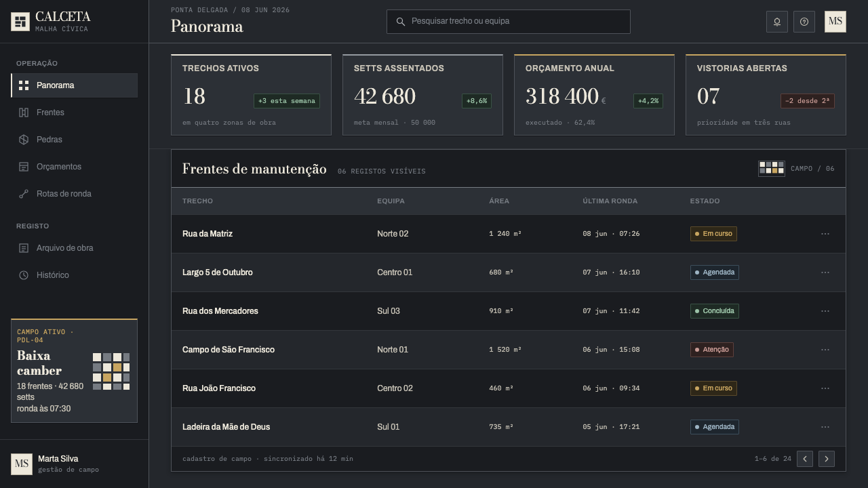
Task: Sort by Estado column header
Action: coord(705,201)
